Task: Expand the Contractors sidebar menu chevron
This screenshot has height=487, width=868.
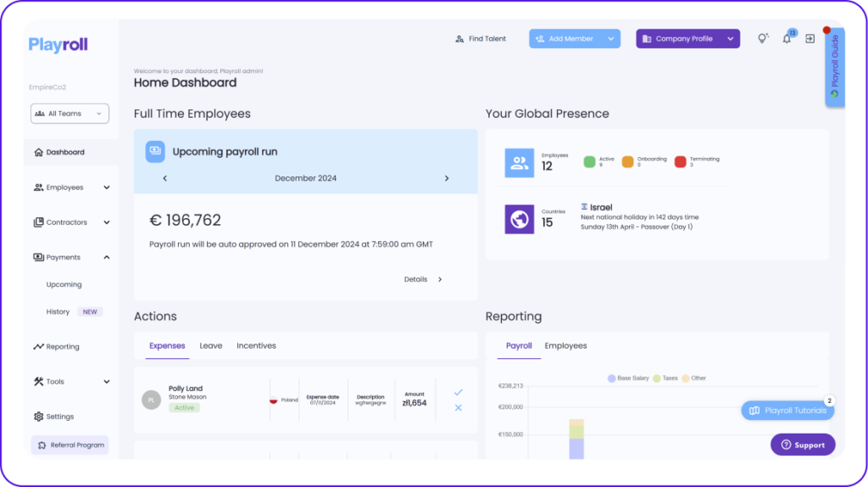Action: tap(106, 222)
